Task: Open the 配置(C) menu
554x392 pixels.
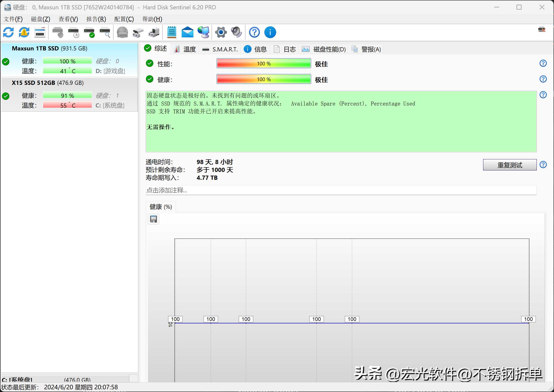Action: point(124,19)
